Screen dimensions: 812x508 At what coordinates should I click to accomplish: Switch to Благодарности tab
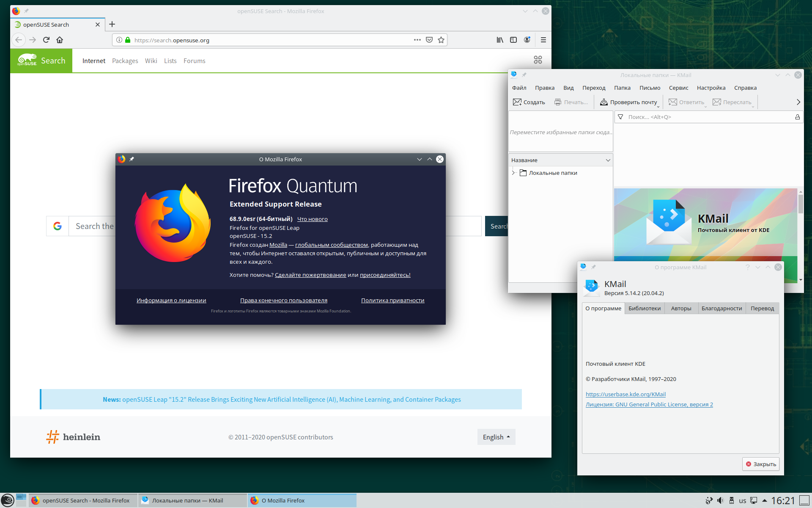pos(721,308)
